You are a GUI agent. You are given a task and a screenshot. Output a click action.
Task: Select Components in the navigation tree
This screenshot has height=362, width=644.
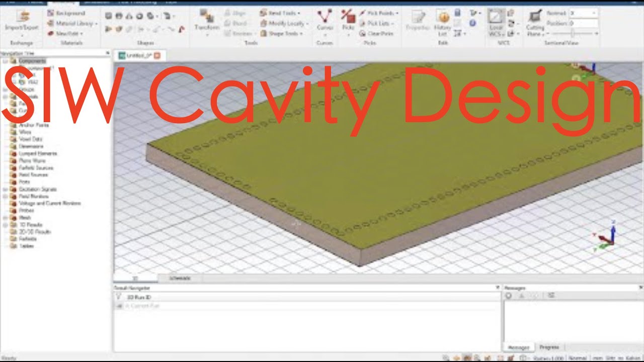(x=32, y=61)
